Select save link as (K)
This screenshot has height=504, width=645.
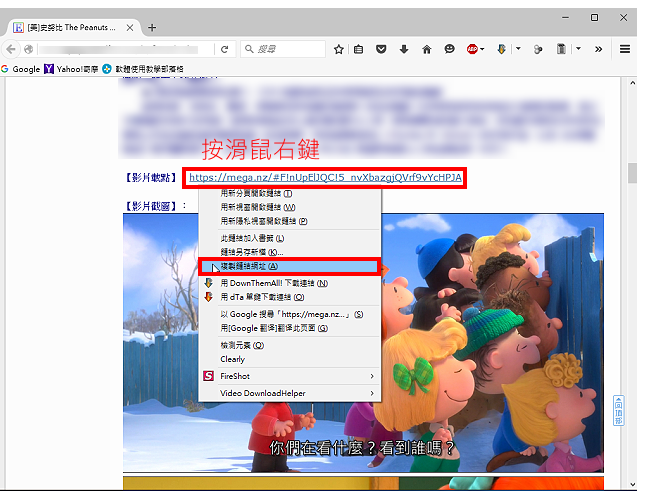click(x=290, y=252)
